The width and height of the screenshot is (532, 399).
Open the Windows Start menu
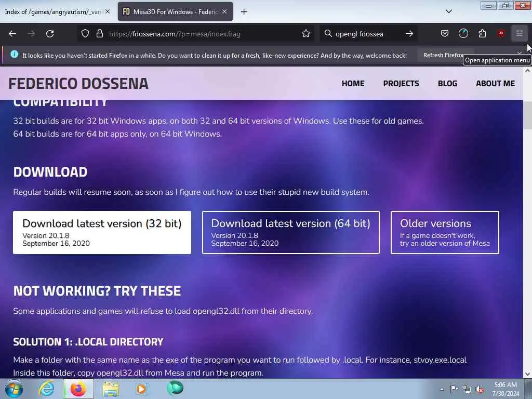(14, 389)
